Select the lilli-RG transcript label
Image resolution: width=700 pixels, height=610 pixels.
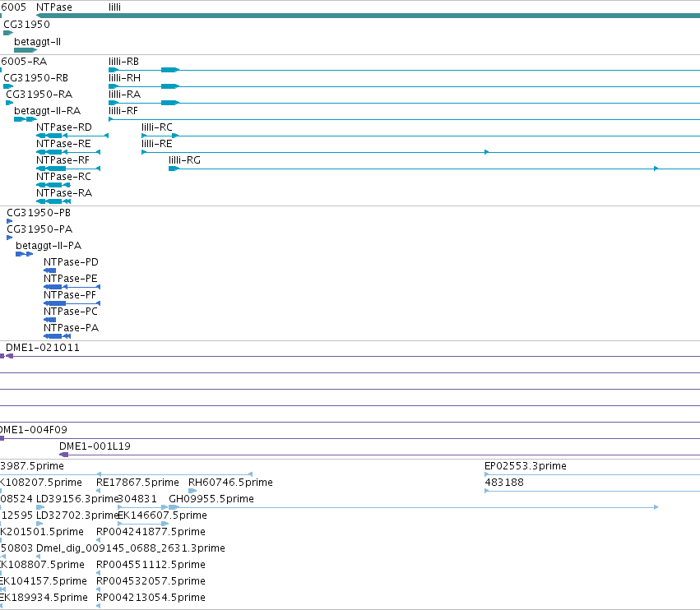[x=184, y=160]
